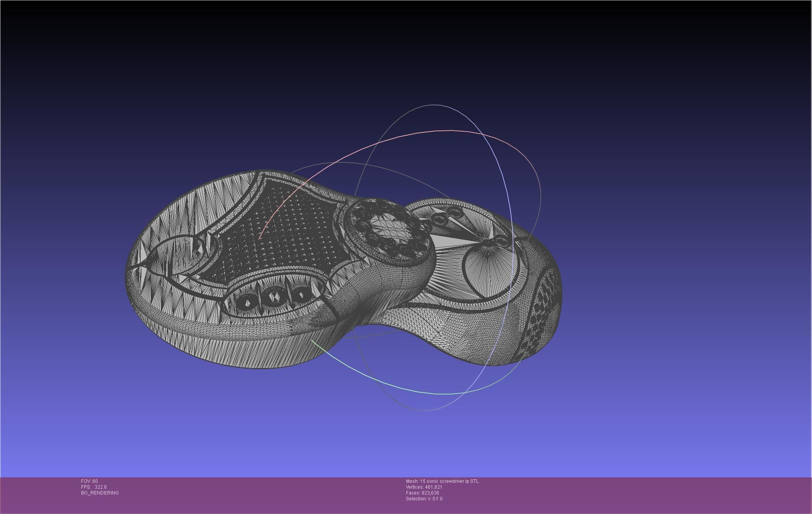Click the Faces: 923,636 count

pos(422,493)
